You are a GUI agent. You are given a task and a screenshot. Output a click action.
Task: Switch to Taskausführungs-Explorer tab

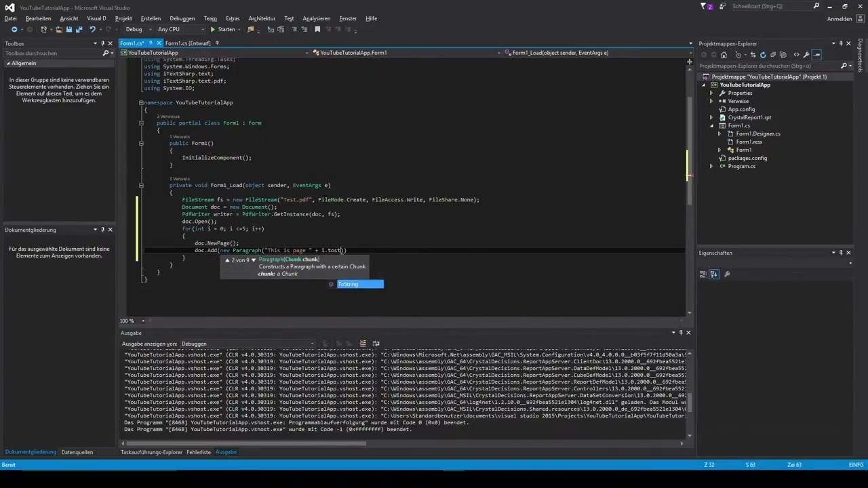pos(151,452)
